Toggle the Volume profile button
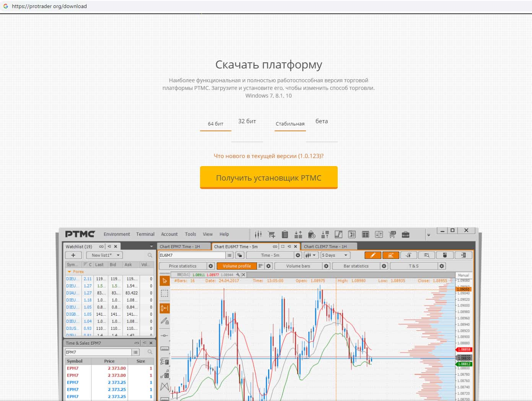The height and width of the screenshot is (401, 532). 237,266
